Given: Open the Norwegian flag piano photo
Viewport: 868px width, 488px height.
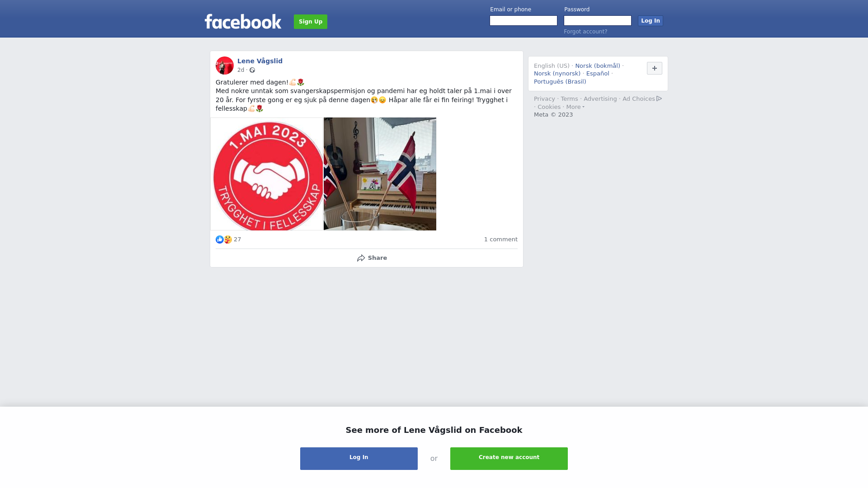Looking at the screenshot, I should 380,174.
